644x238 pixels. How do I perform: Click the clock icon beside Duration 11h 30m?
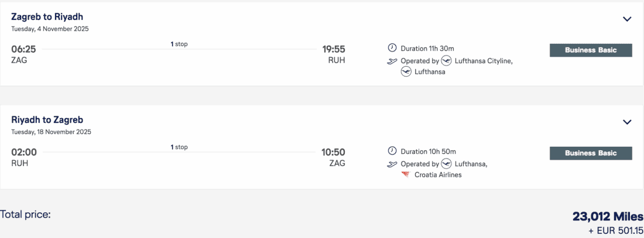point(392,48)
